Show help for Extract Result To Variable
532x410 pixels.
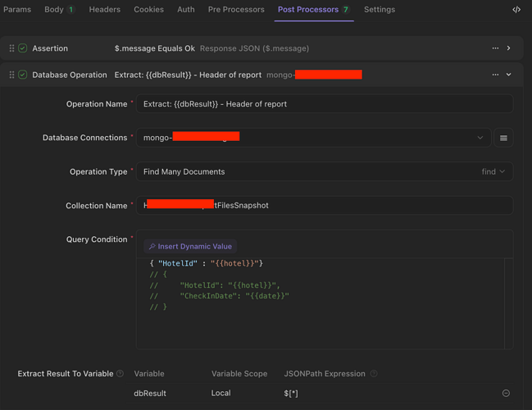[x=120, y=374]
